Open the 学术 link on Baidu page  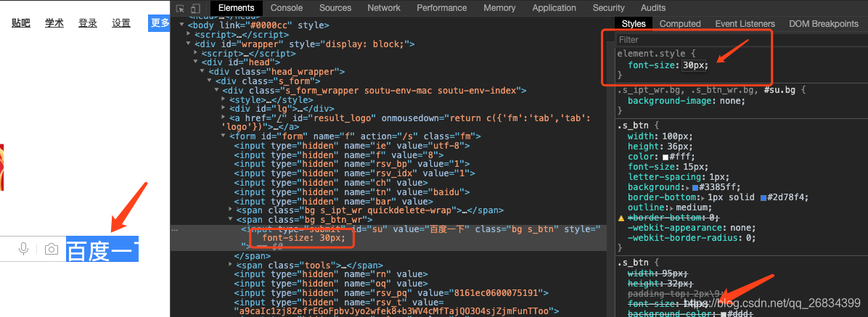tap(54, 22)
